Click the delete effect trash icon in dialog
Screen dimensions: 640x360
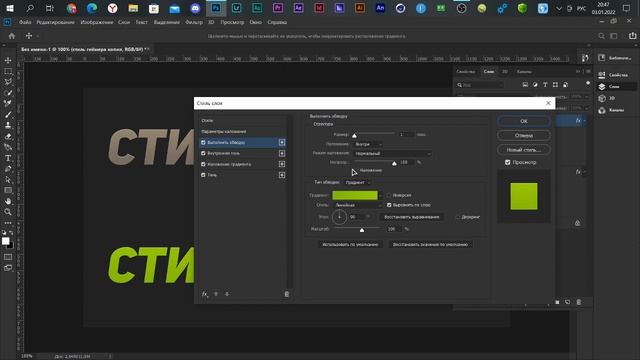click(x=287, y=294)
